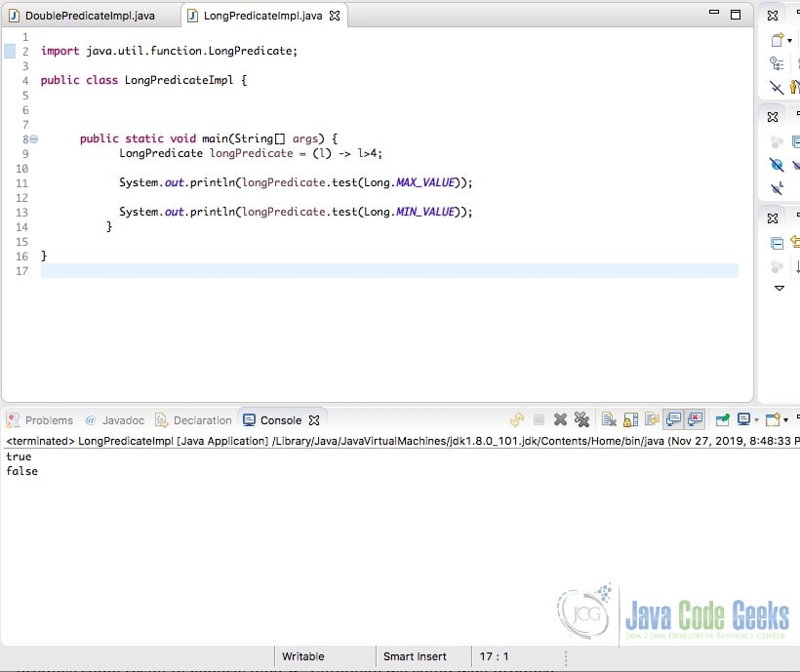
Task: Toggle Hide Local Types in outline panel
Action: click(777, 188)
